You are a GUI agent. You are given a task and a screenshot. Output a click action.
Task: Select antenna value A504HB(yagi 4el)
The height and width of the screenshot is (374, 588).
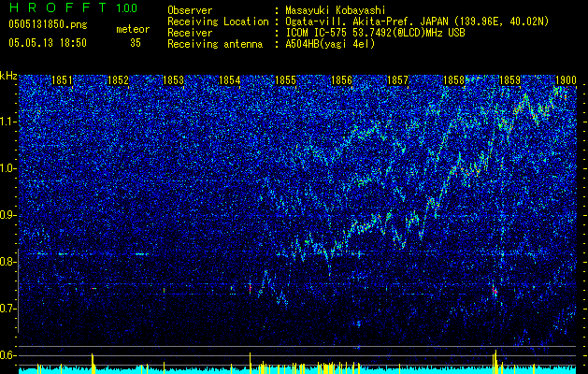point(330,44)
